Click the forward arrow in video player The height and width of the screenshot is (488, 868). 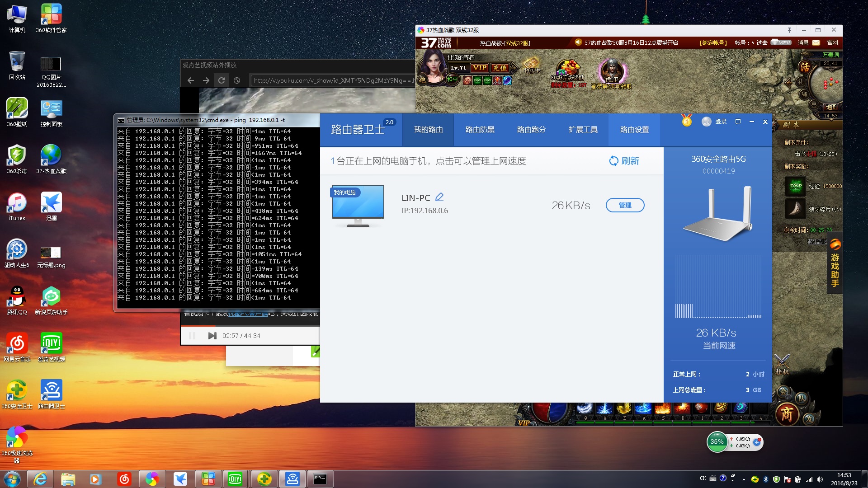click(x=206, y=80)
